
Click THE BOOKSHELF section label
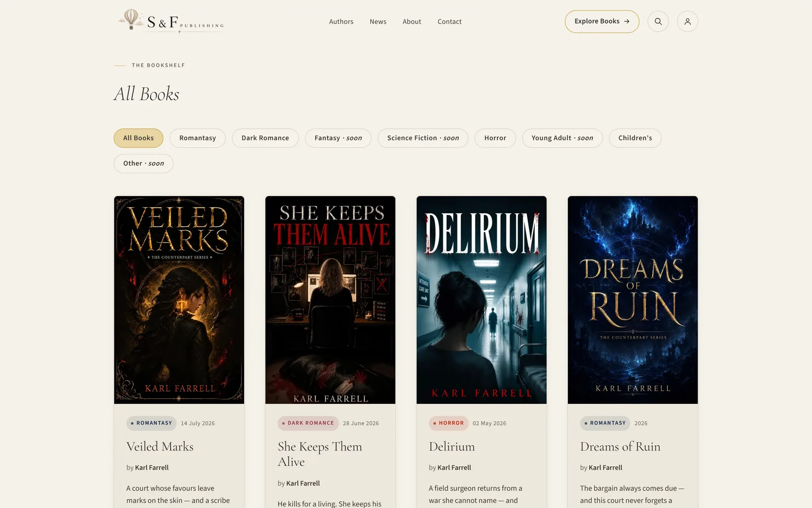pos(158,66)
